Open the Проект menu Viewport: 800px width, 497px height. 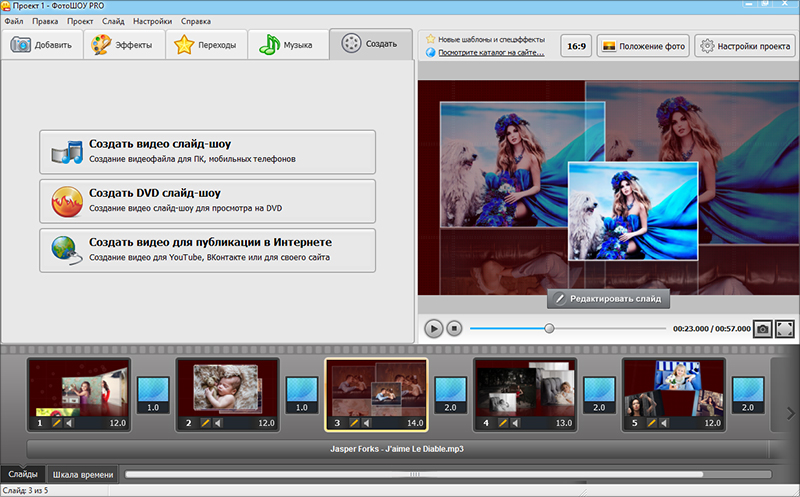click(80, 21)
